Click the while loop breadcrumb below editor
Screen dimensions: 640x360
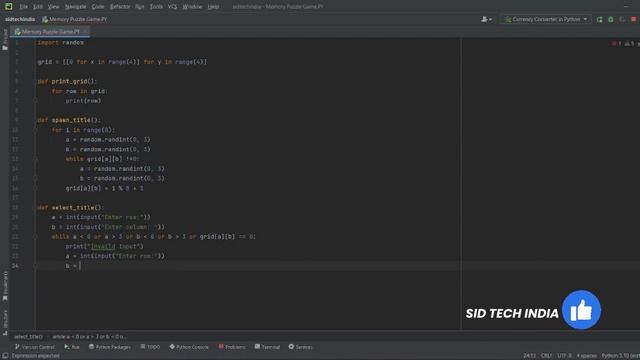pos(90,337)
